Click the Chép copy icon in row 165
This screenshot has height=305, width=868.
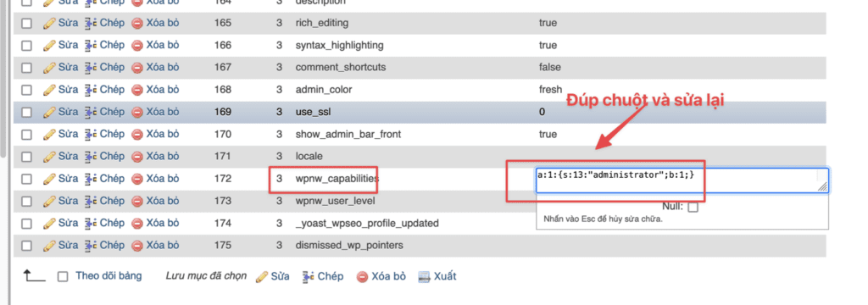tap(90, 23)
